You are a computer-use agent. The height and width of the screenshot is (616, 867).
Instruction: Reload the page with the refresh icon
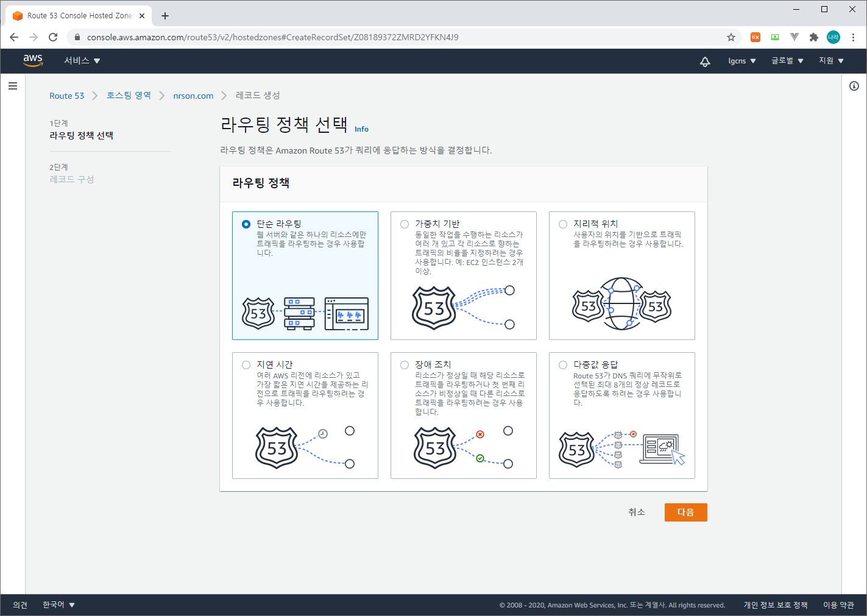click(53, 37)
